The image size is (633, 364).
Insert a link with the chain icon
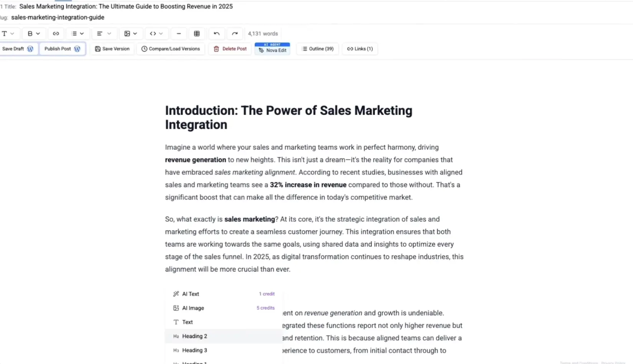pos(56,34)
